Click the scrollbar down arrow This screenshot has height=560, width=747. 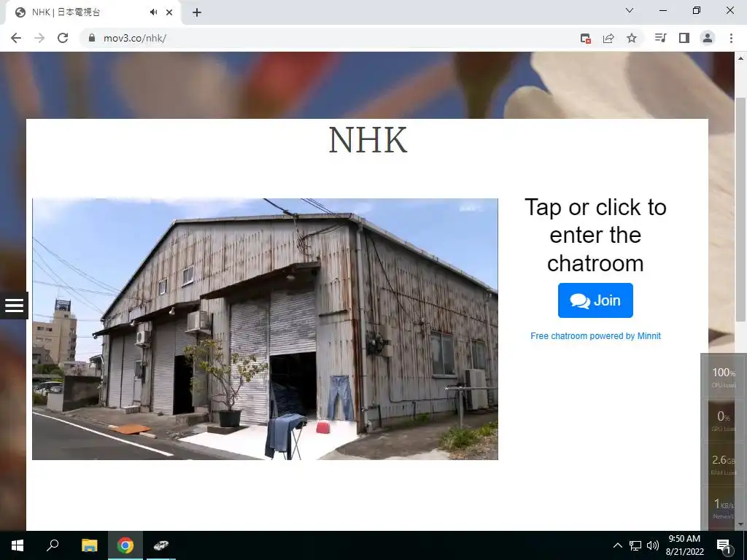pyautogui.click(x=740, y=524)
